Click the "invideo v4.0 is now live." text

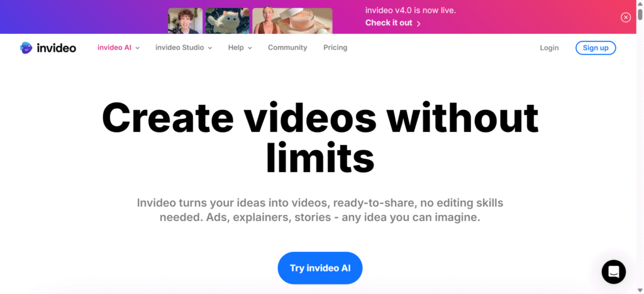(410, 10)
